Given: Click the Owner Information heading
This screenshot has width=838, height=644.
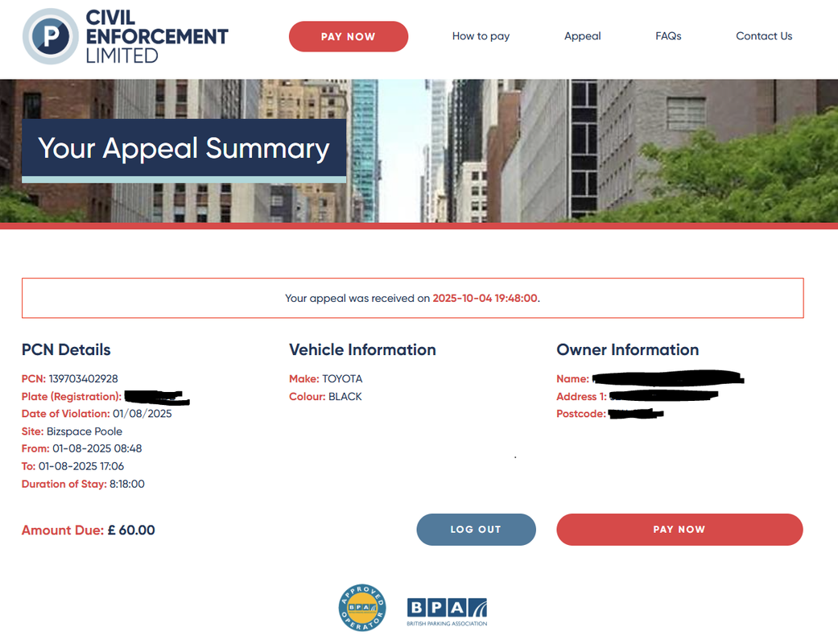Looking at the screenshot, I should pos(628,349).
